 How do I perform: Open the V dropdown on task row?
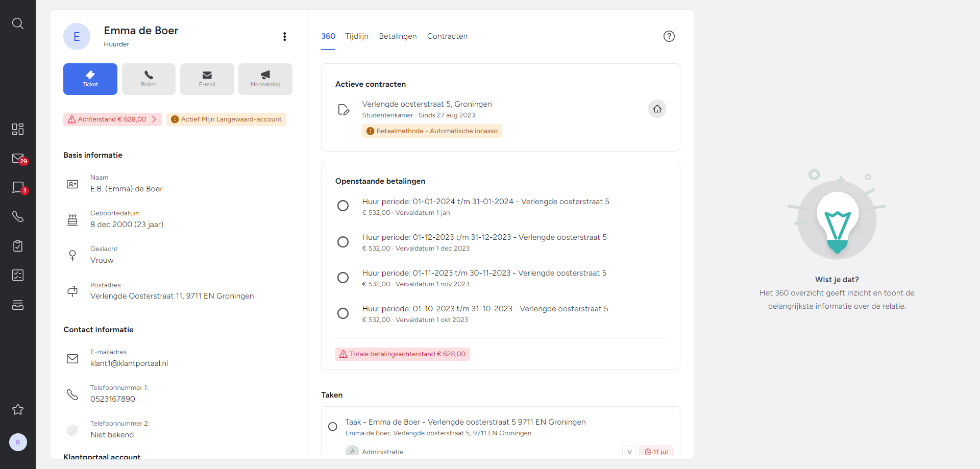pos(629,452)
